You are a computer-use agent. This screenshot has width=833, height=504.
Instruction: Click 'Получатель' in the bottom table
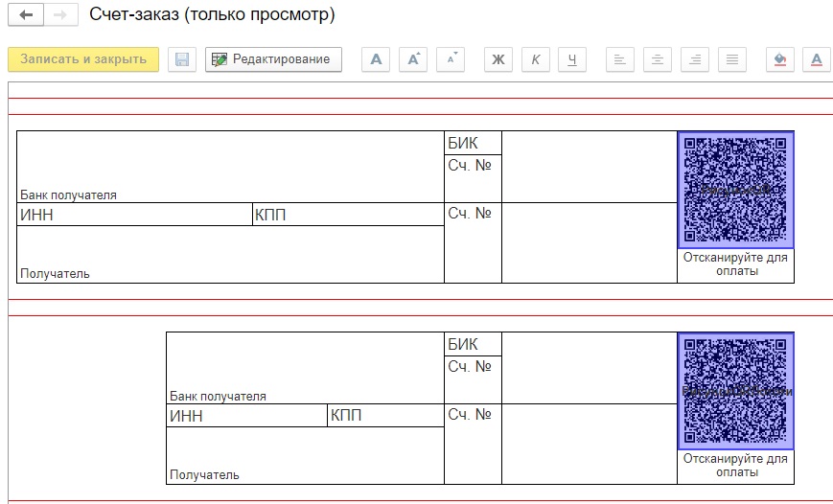click(204, 475)
